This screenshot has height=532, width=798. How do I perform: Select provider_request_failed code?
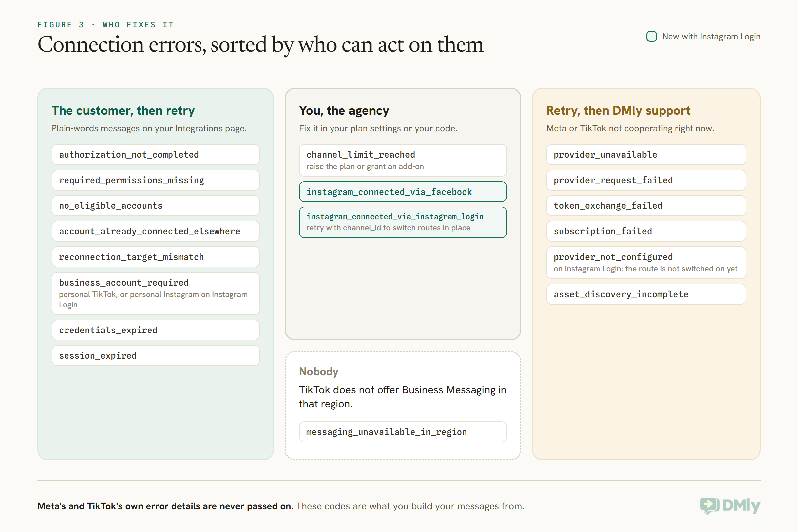646,180
